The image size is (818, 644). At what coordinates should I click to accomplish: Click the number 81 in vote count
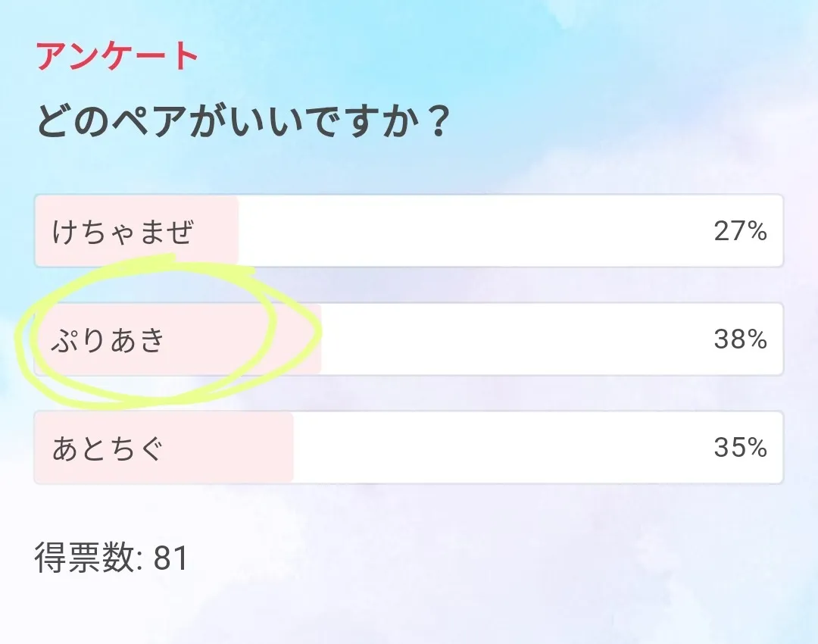click(x=170, y=558)
